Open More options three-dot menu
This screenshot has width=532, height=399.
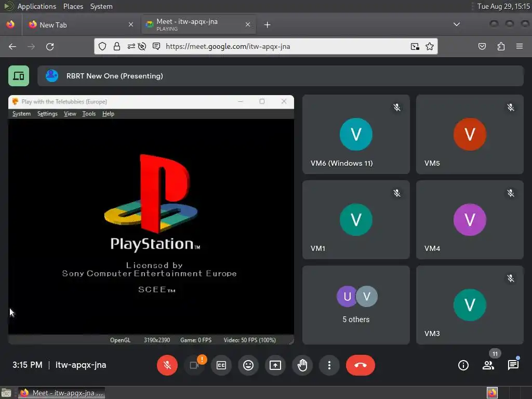(329, 365)
